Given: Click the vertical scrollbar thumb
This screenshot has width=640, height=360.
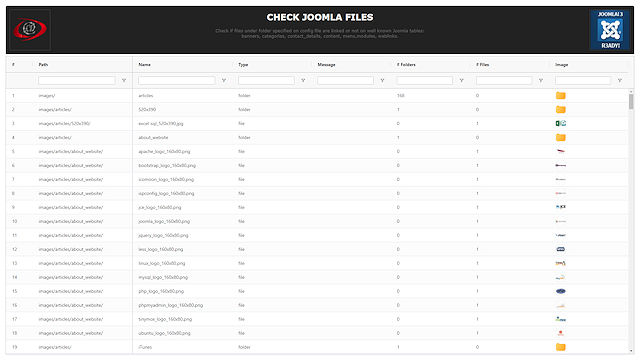Looking at the screenshot, I should [631, 102].
